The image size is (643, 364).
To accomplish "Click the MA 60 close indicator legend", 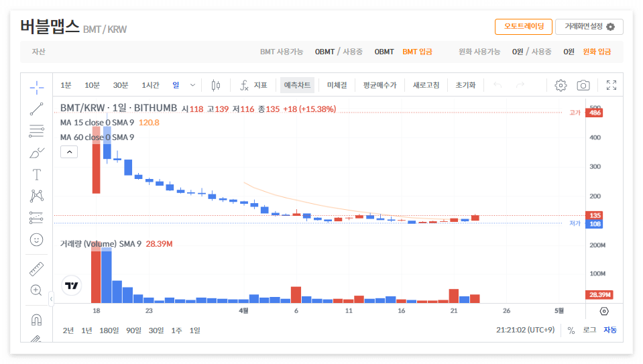I will [97, 137].
